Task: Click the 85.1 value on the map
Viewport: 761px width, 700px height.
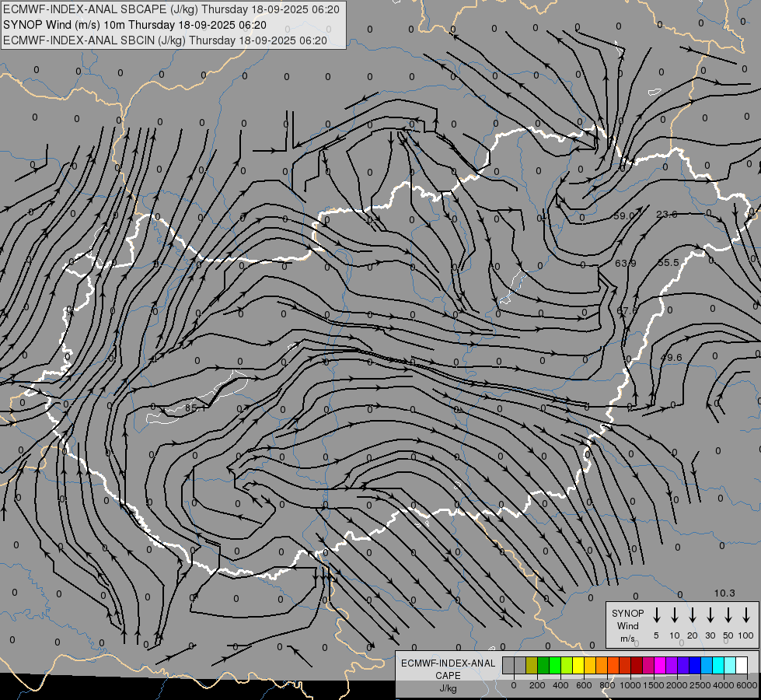Action: 195,408
